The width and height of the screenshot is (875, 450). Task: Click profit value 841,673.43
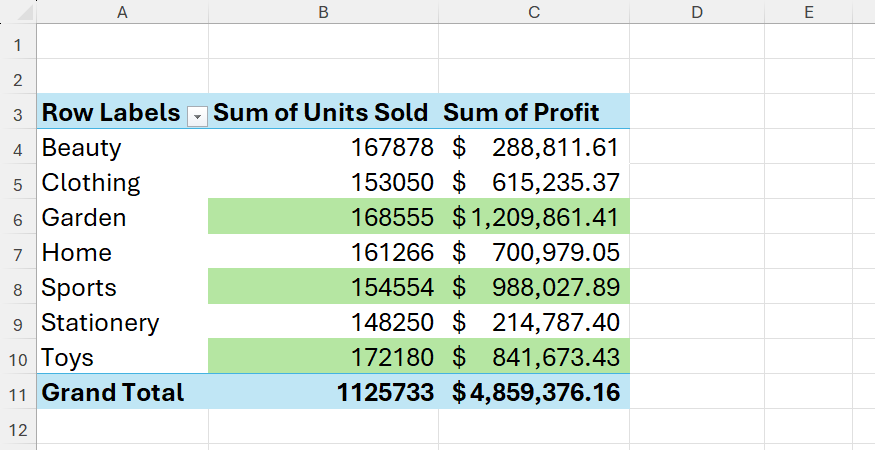point(555,358)
